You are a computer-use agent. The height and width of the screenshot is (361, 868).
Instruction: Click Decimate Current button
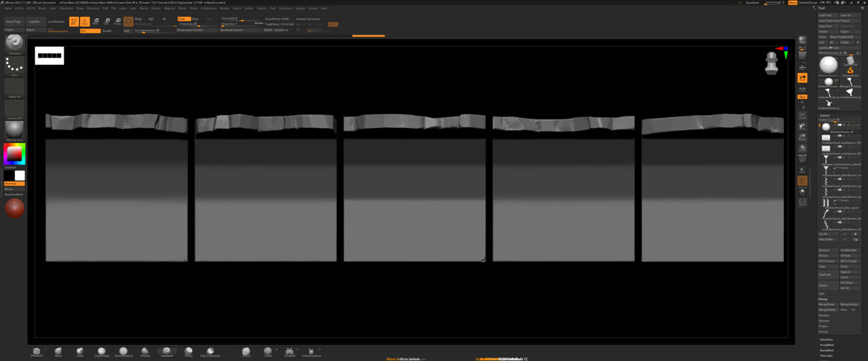point(240,30)
